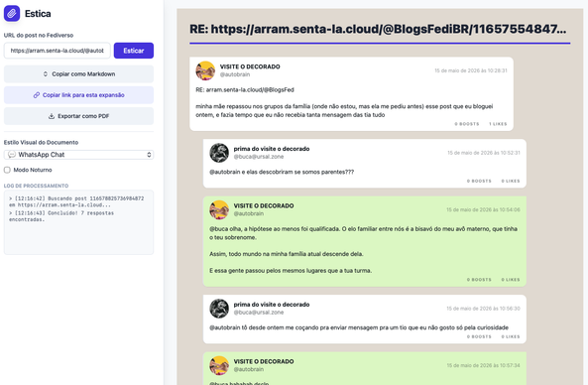Click '0 LIKES' on the 10:52:31 reply

511,181
